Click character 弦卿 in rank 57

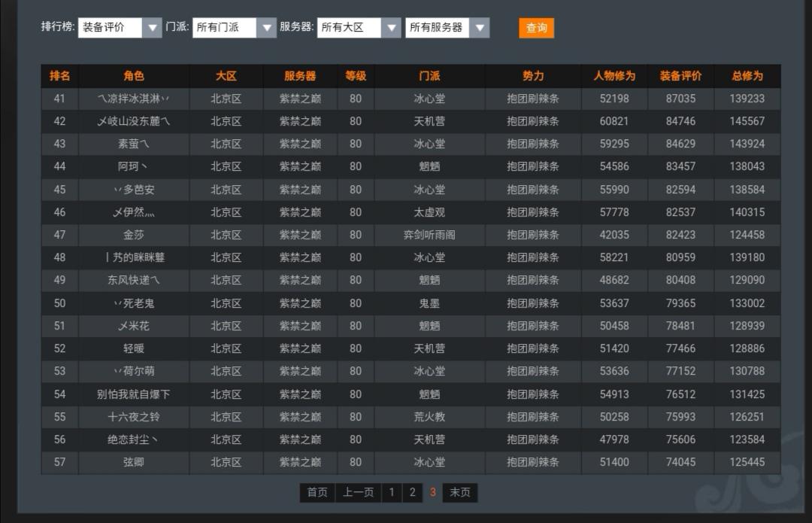pos(134,462)
